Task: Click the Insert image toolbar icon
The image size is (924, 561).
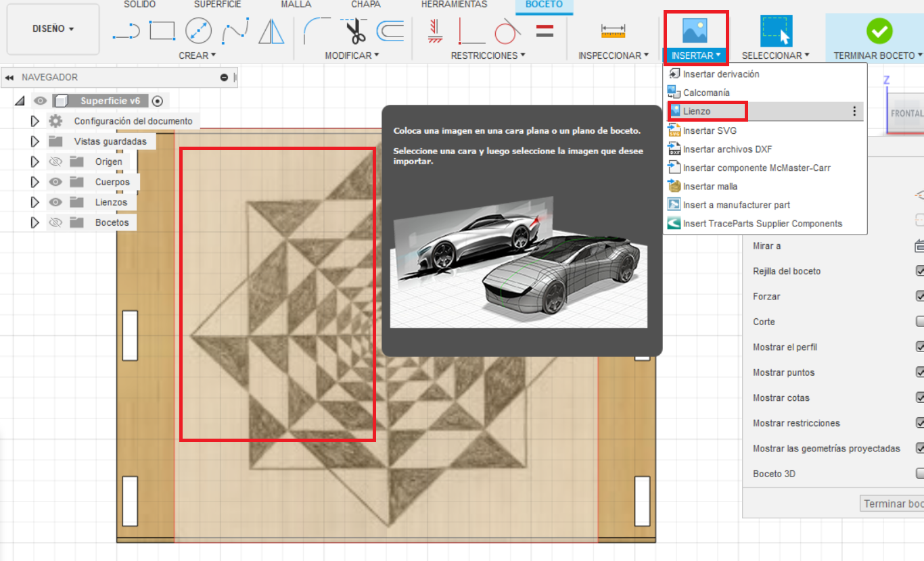Action: point(695,30)
